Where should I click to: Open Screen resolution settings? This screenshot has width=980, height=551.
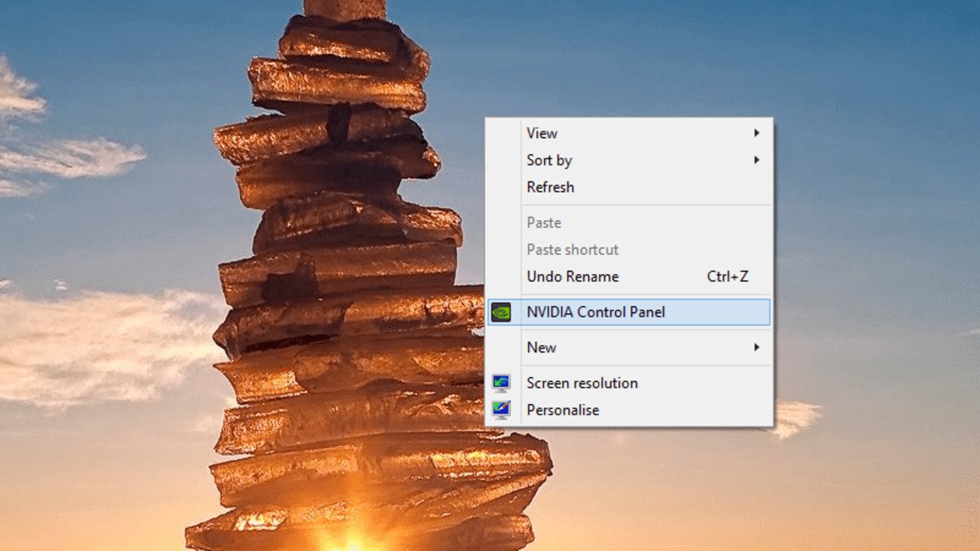pyautogui.click(x=629, y=383)
